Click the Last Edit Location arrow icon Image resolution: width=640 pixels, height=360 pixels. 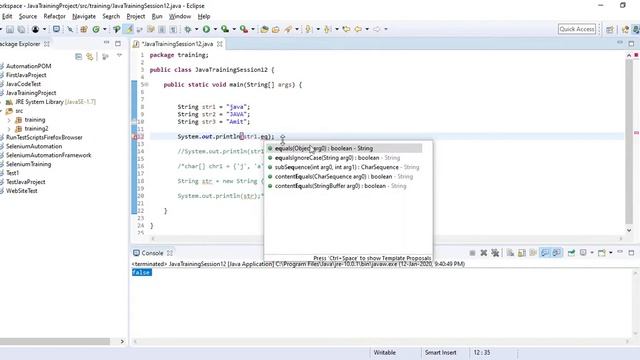(x=347, y=29)
